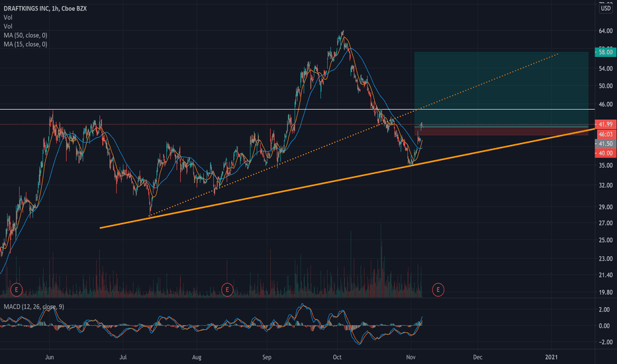Click the 40.00 stop price label
The image size is (617, 364).
click(605, 153)
